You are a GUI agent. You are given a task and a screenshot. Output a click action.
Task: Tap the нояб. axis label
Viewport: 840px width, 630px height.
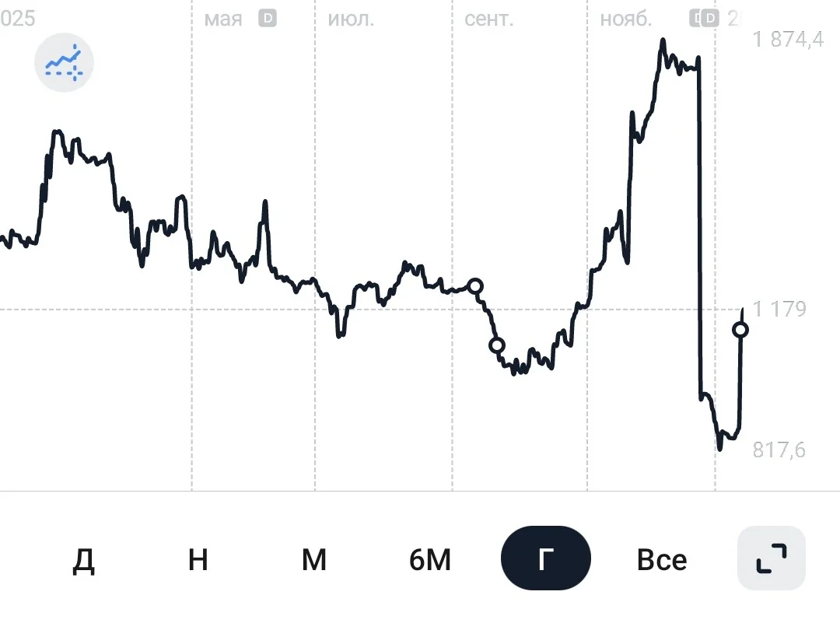click(x=625, y=19)
